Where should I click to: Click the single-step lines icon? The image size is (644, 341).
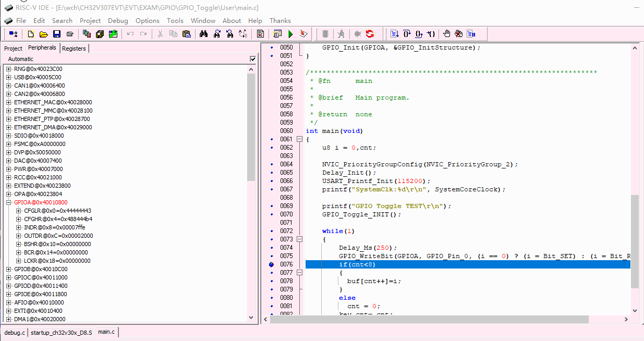click(x=395, y=34)
